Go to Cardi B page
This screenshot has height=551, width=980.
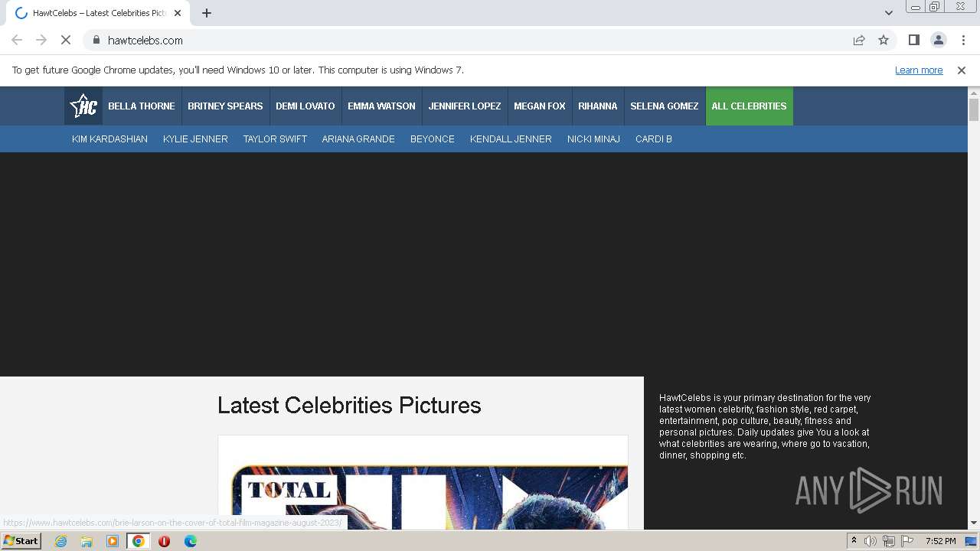(654, 139)
